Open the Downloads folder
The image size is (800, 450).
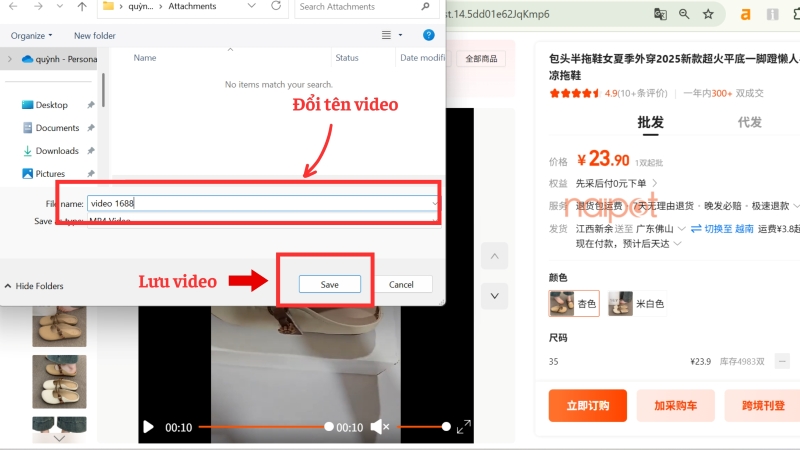(57, 151)
